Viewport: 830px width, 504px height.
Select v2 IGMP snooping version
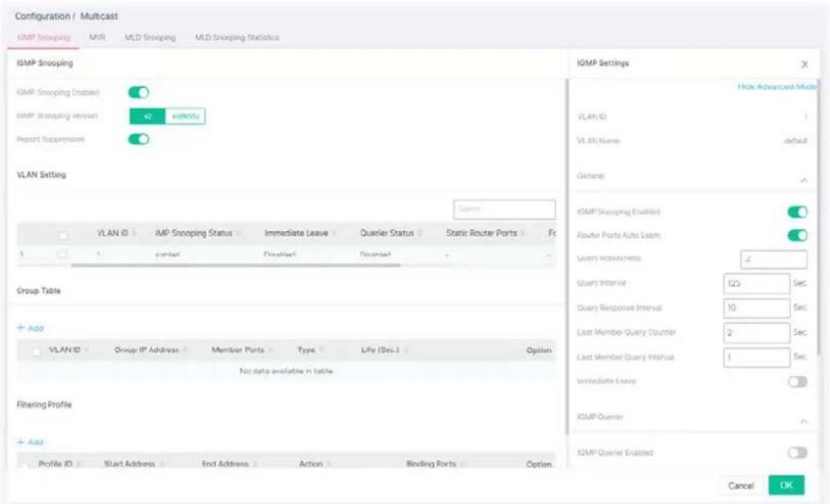[147, 116]
